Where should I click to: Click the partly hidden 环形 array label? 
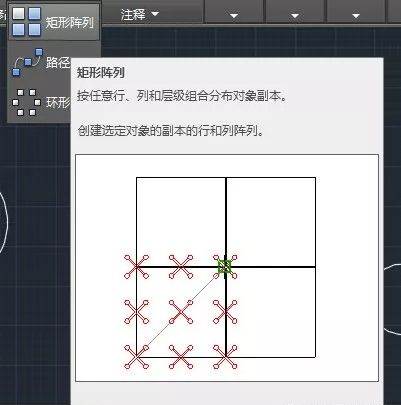[x=58, y=103]
